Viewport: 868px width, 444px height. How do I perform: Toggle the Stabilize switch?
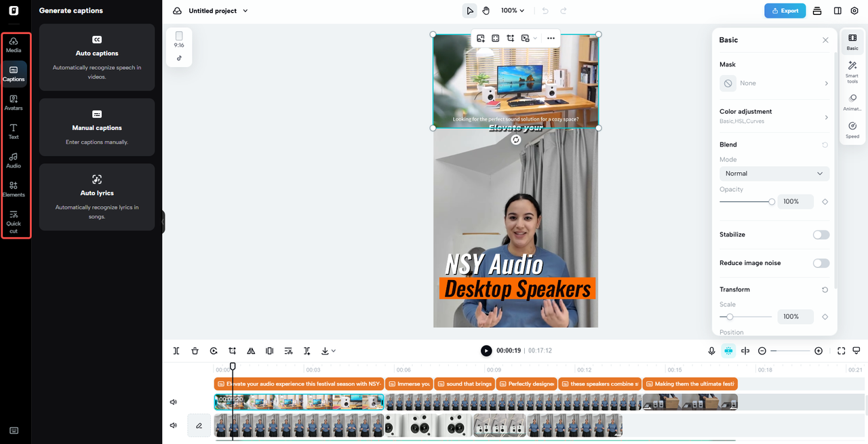pyautogui.click(x=821, y=235)
